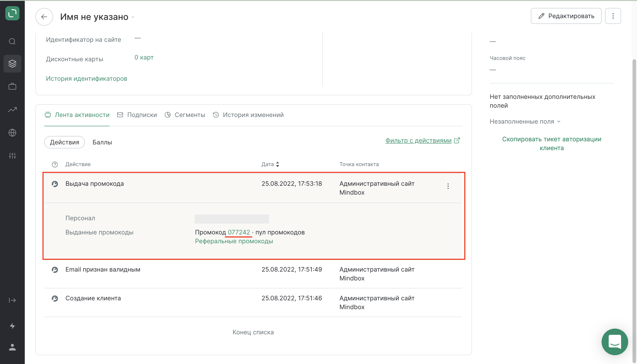Open История идентификаторов link
This screenshot has width=637, height=364.
[x=86, y=79]
